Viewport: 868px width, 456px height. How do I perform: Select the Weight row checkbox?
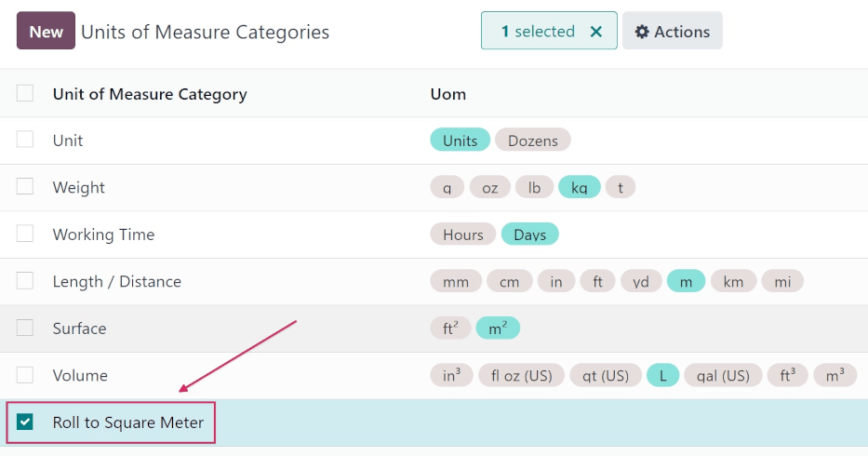pyautogui.click(x=25, y=187)
